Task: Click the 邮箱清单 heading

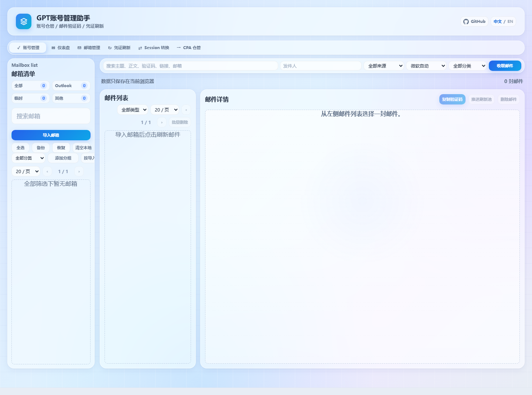Action: 23,74
